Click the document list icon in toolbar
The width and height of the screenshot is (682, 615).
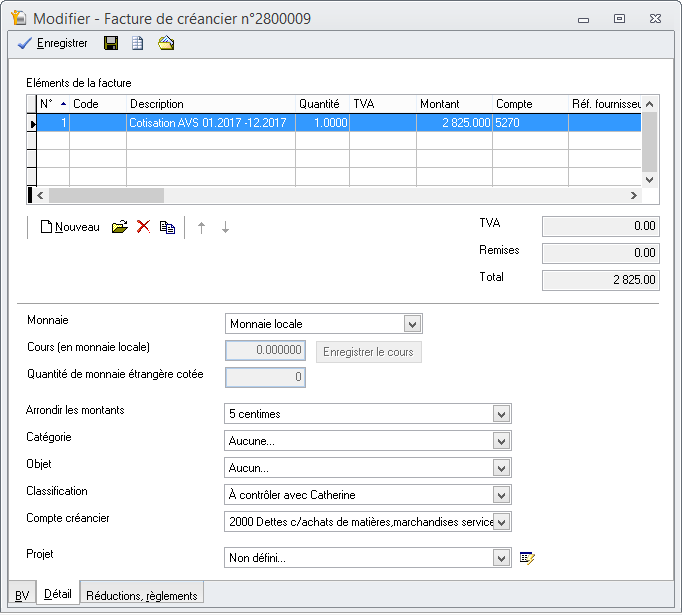138,43
